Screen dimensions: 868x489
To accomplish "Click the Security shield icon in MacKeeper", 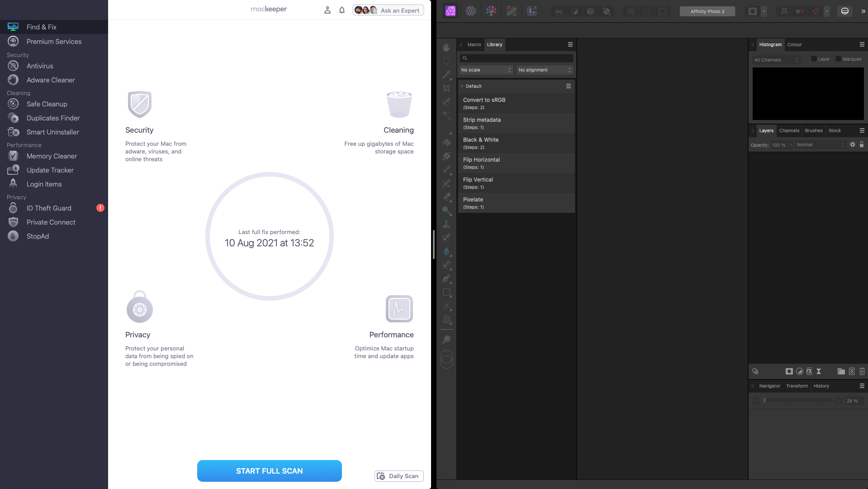I will (140, 104).
